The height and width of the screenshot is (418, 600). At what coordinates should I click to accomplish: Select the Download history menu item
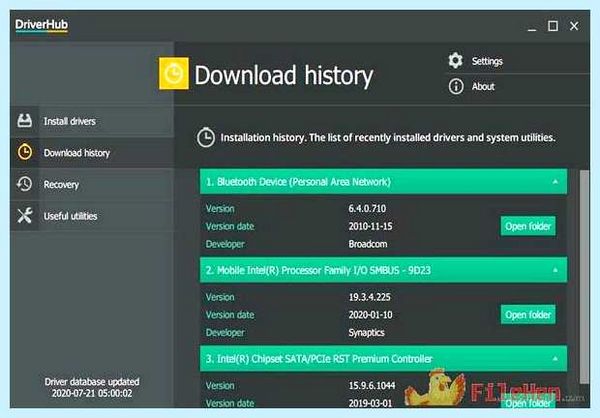coord(92,152)
